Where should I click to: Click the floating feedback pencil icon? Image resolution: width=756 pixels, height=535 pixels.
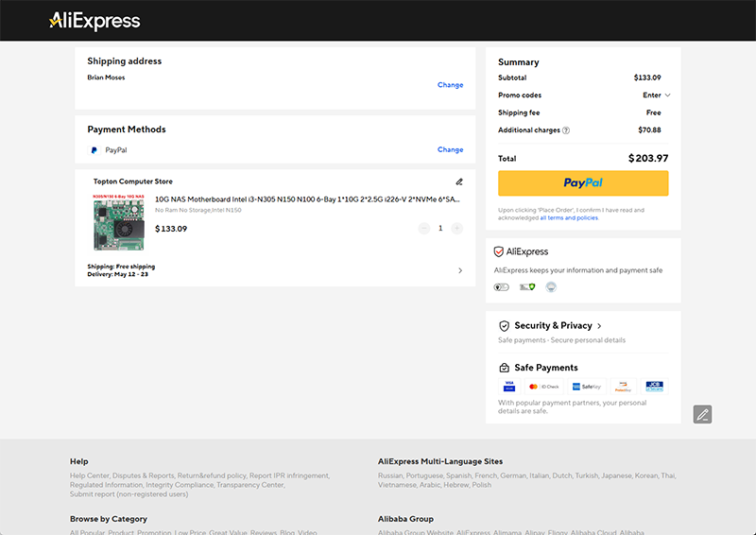coord(702,414)
